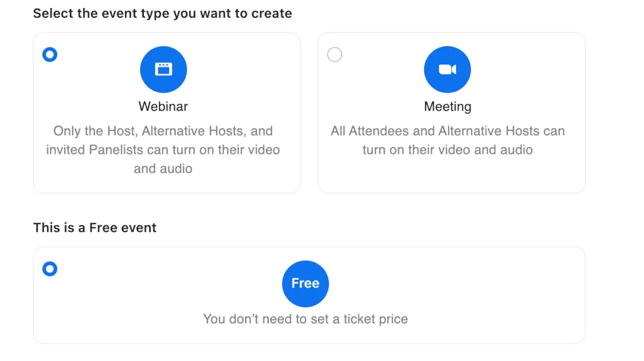Click the blue Free circle badge
The width and height of the screenshot is (644, 361).
[x=305, y=284]
